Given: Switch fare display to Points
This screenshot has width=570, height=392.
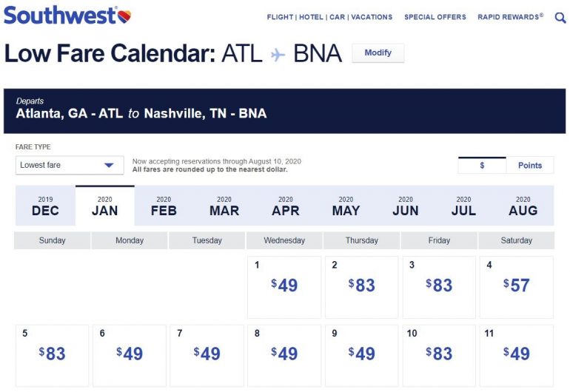Looking at the screenshot, I should (530, 165).
